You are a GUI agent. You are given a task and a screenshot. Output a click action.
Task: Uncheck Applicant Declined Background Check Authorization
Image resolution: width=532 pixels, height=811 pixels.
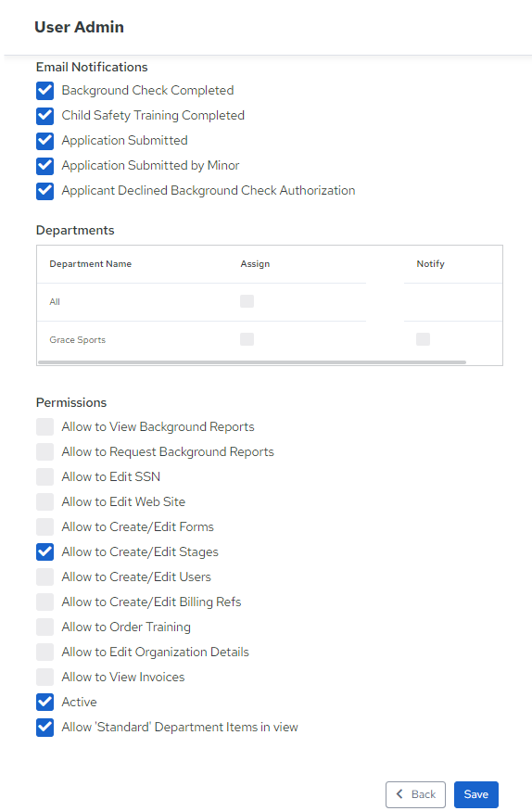click(45, 191)
